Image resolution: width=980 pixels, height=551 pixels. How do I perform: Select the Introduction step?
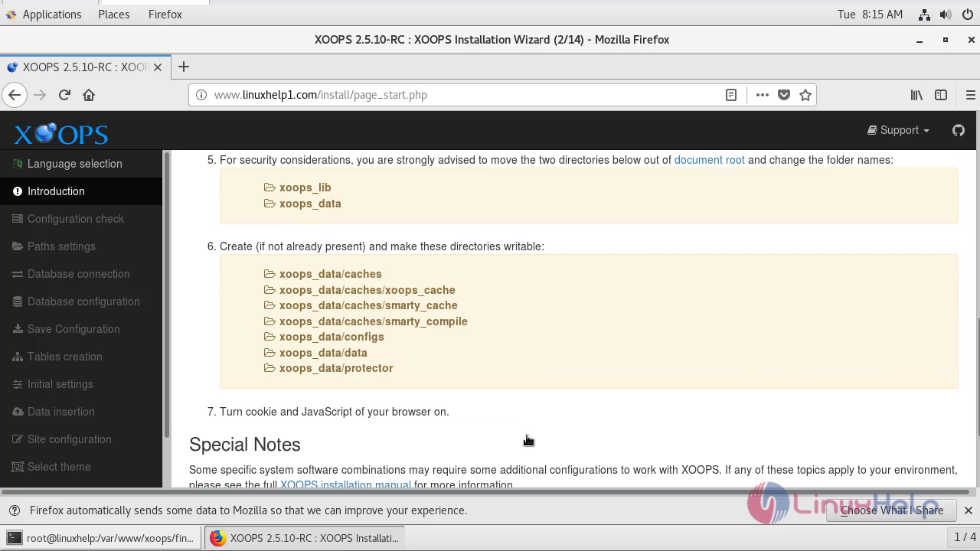81,191
